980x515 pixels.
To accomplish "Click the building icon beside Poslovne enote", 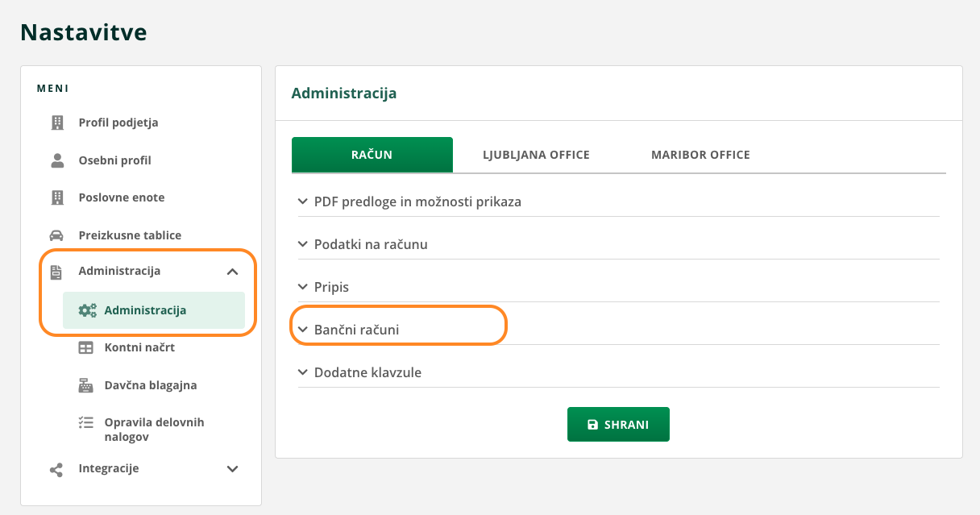I will point(57,197).
